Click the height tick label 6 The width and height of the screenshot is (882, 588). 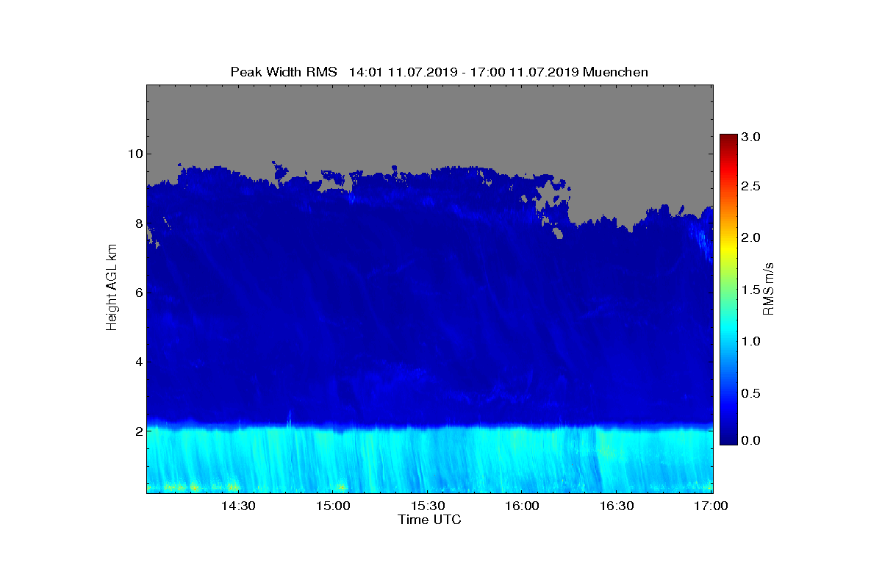coord(138,293)
